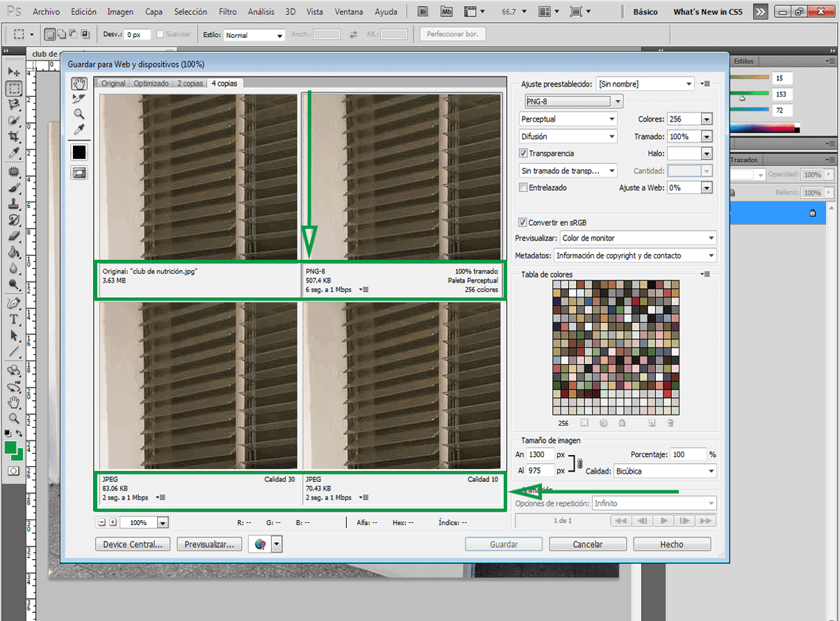Viewport: 840px width, 621px height.
Task: Add a new color to the color table
Action: (x=652, y=423)
